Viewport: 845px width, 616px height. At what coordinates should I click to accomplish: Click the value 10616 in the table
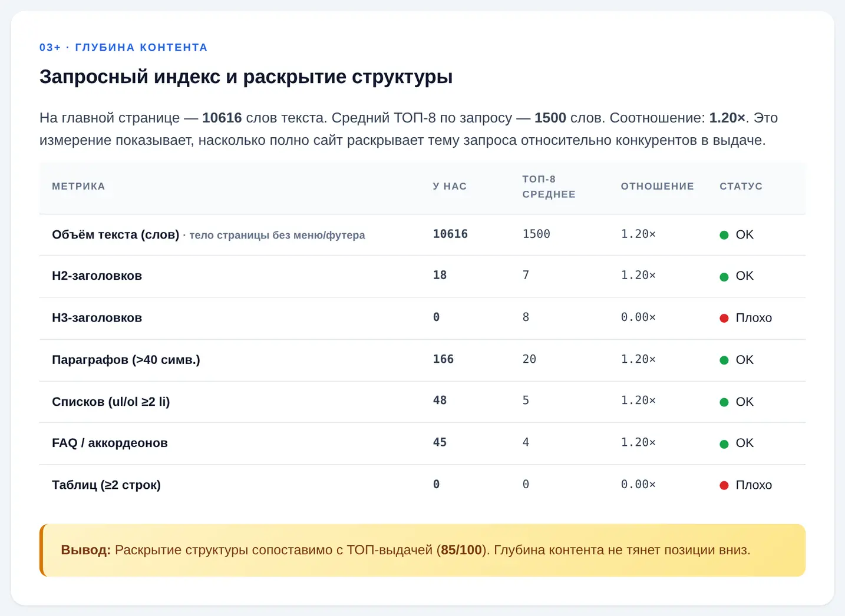pyautogui.click(x=450, y=234)
